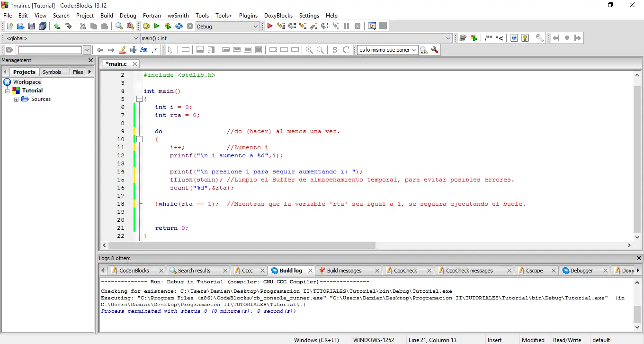Open the DoxyBlocks menu

pos(278,15)
